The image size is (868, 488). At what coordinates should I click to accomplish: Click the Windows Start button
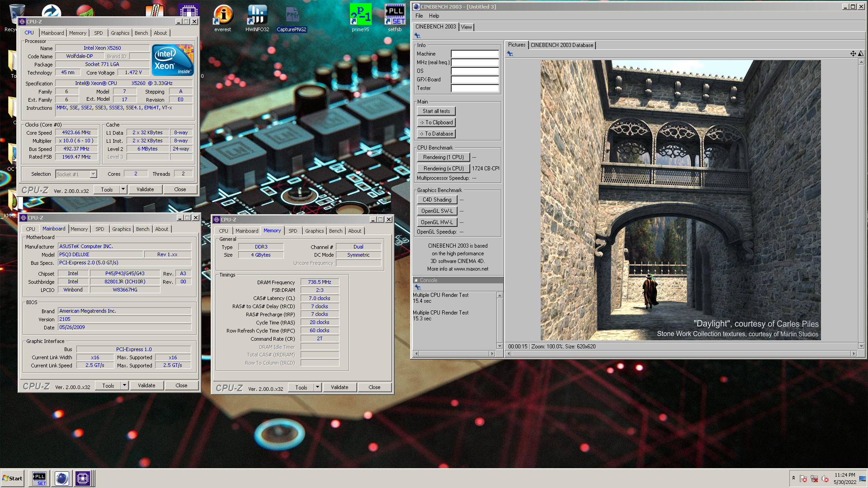click(12, 478)
